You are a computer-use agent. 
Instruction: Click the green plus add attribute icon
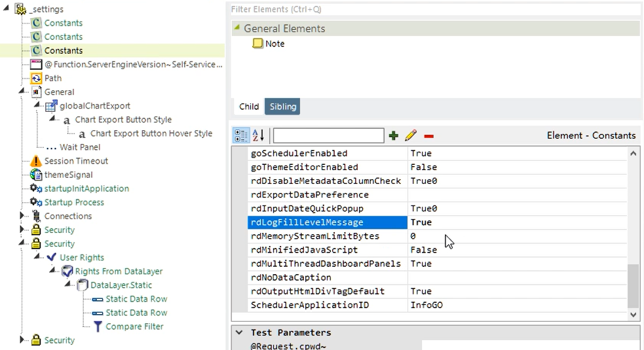[x=393, y=135]
